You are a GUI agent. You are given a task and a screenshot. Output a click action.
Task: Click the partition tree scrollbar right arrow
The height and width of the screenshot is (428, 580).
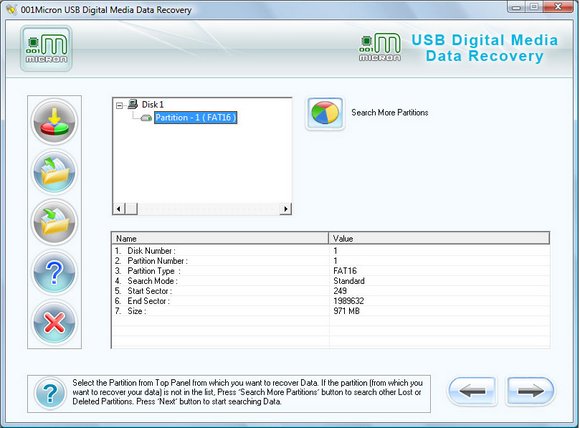286,209
